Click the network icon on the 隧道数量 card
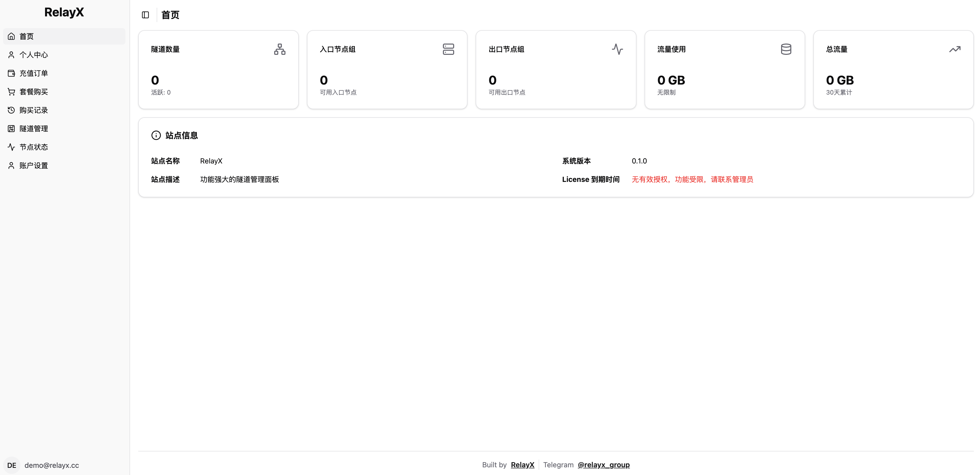The width and height of the screenshot is (980, 475). pyautogui.click(x=280, y=49)
